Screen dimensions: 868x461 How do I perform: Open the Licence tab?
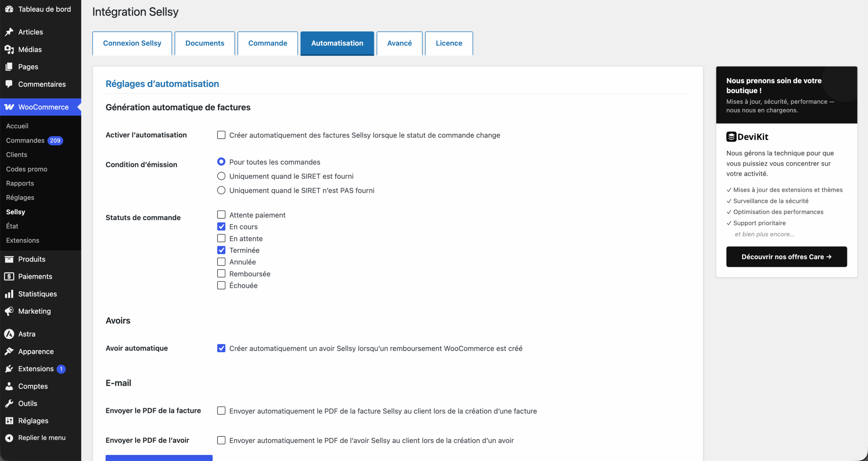(449, 43)
